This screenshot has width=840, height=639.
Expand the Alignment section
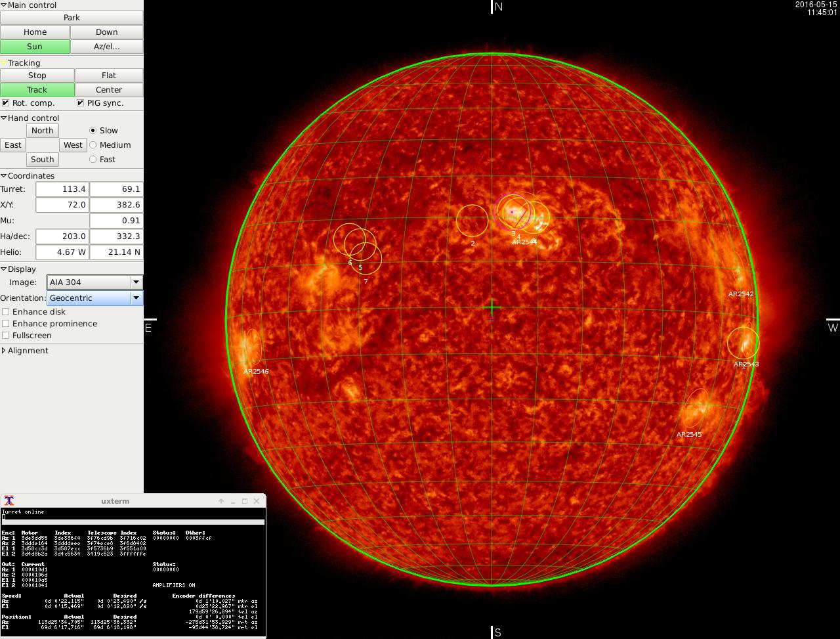[x=4, y=351]
